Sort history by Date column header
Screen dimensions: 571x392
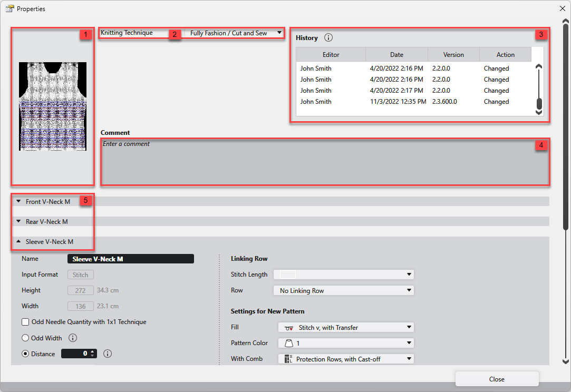pyautogui.click(x=396, y=55)
